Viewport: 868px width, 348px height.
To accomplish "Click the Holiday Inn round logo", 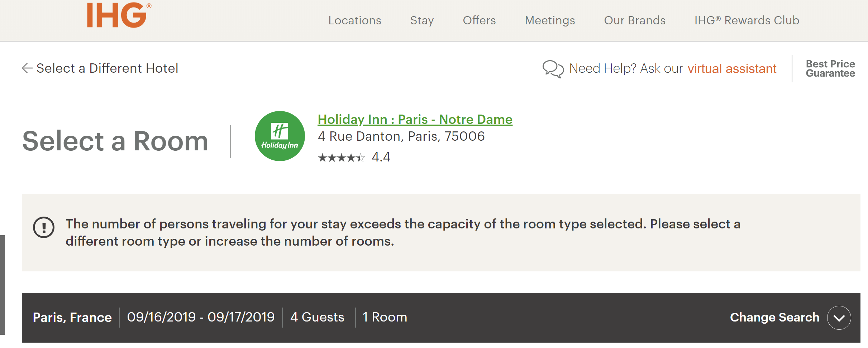I will coord(280,136).
